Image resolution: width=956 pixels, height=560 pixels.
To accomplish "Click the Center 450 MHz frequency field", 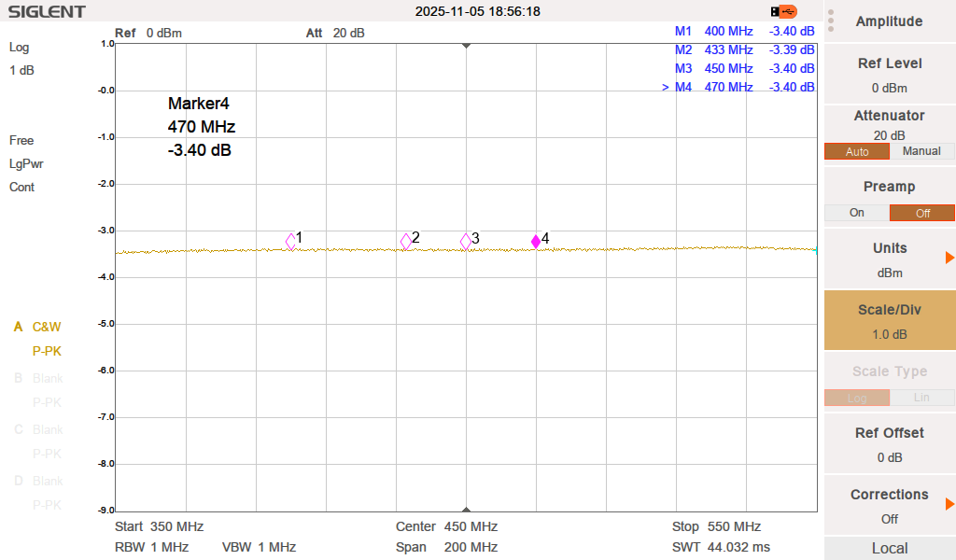I will [446, 526].
